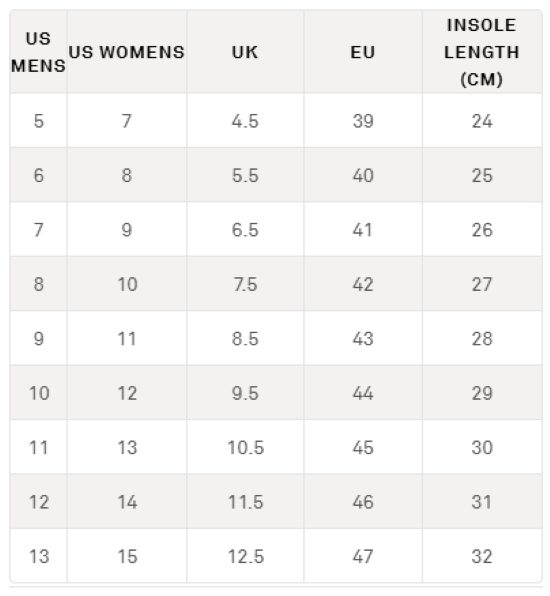Click the INSOLE LENGTH (CM) header
This screenshot has height=596, width=550.
point(482,52)
